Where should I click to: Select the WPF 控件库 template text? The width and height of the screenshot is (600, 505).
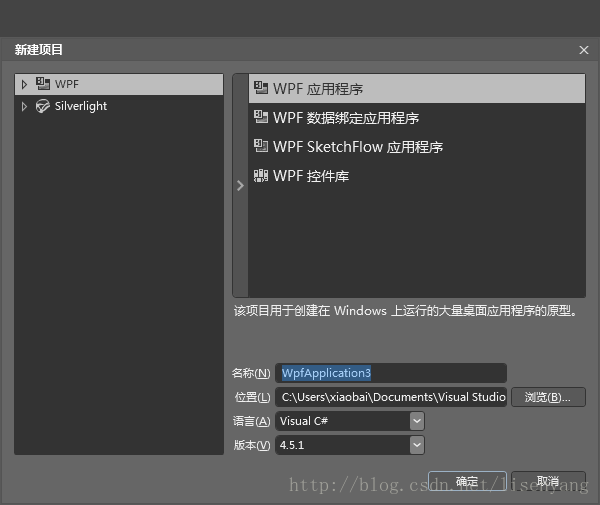[x=311, y=176]
